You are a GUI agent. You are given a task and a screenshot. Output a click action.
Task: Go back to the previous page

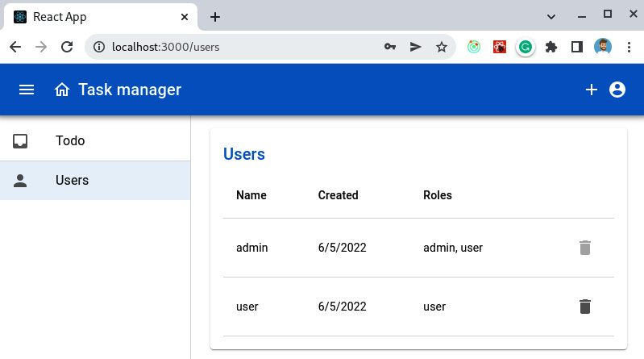pos(15,47)
